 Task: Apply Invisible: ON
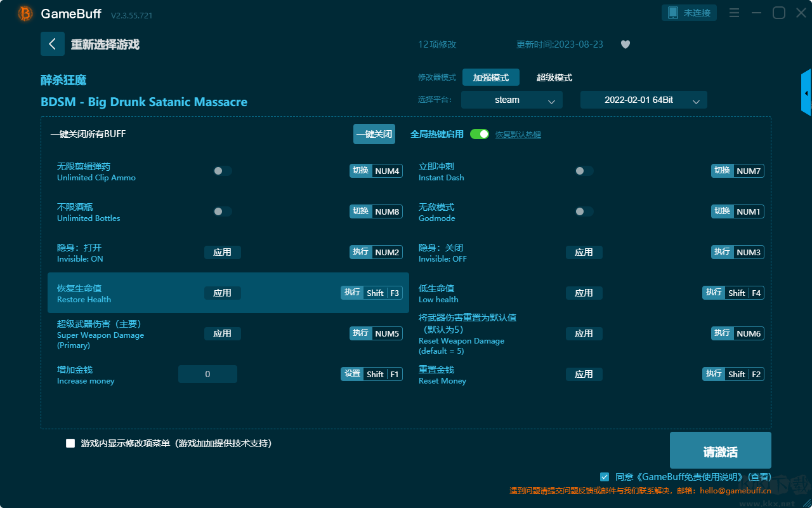pos(223,252)
